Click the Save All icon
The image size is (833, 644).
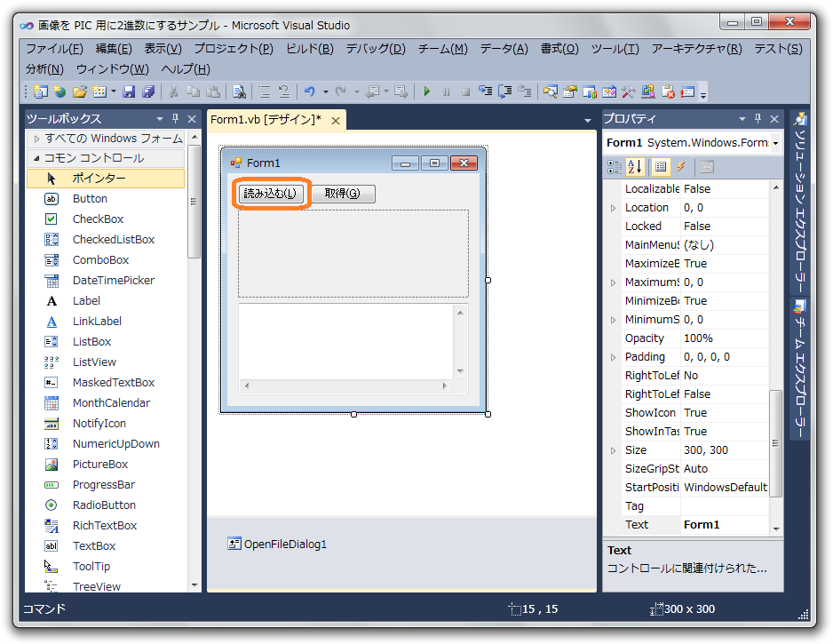[148, 91]
